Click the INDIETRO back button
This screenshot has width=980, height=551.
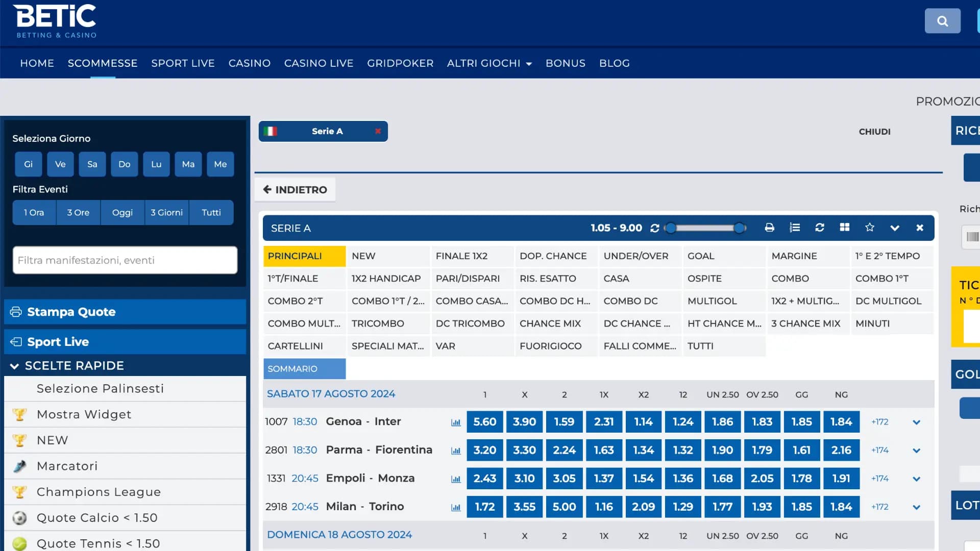coord(295,189)
